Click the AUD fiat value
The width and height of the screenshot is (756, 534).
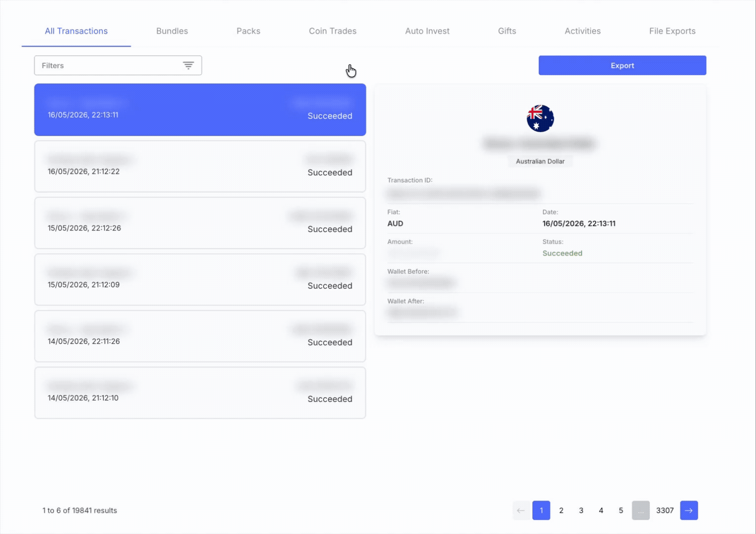pyautogui.click(x=395, y=223)
